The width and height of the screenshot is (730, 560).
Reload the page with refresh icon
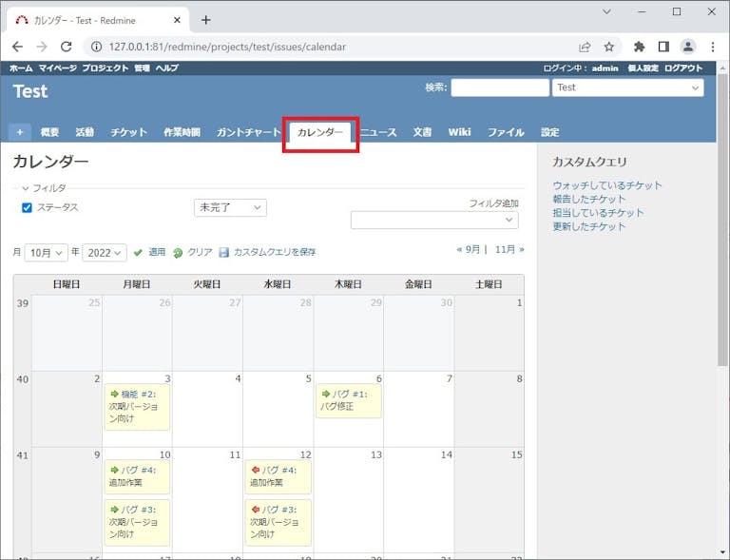(x=67, y=47)
